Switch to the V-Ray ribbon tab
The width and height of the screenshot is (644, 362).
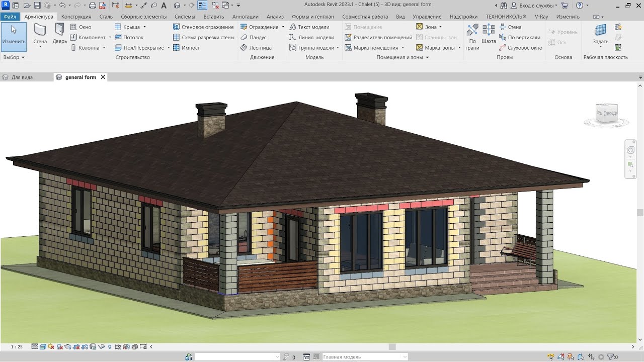click(x=541, y=17)
